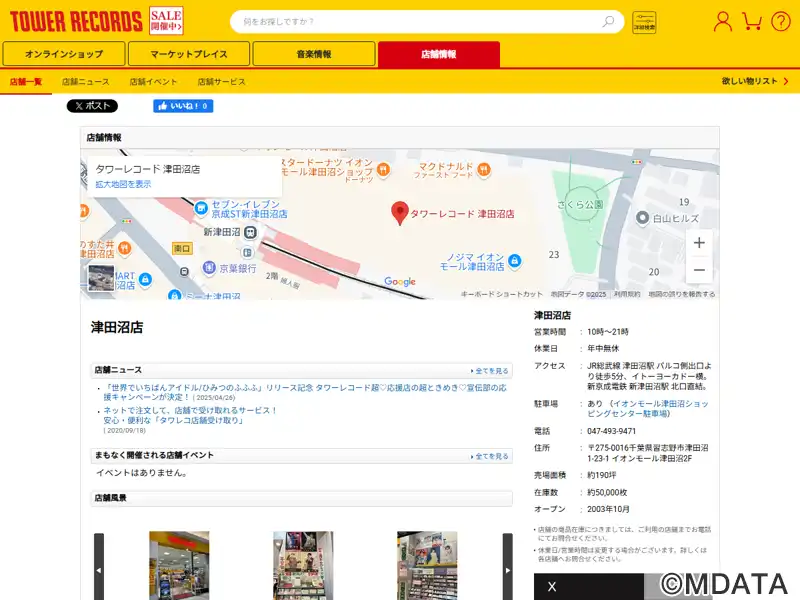Click the Facebook いいね! button
Image resolution: width=800 pixels, height=600 pixels.
pos(183,106)
